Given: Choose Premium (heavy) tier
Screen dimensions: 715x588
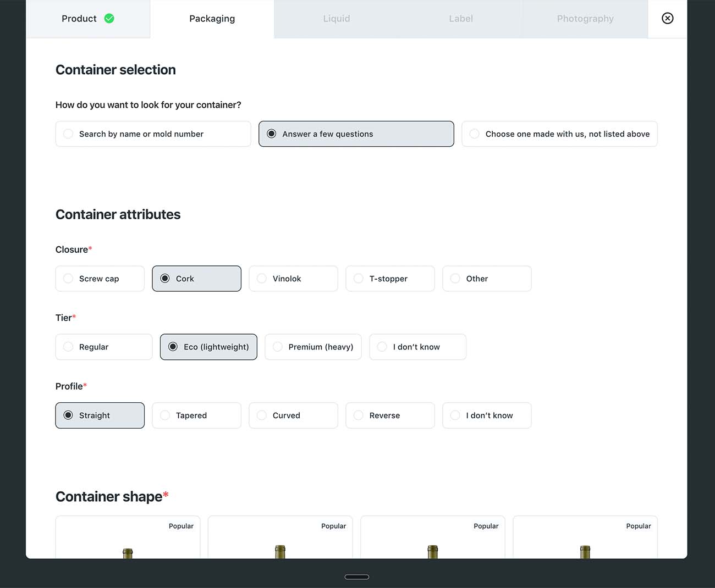Looking at the screenshot, I should [x=313, y=347].
